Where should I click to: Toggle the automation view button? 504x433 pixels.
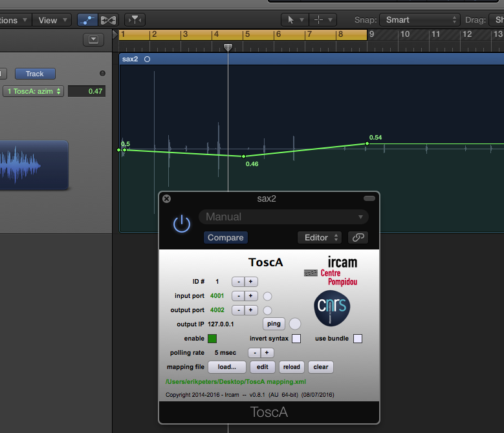[x=87, y=20]
